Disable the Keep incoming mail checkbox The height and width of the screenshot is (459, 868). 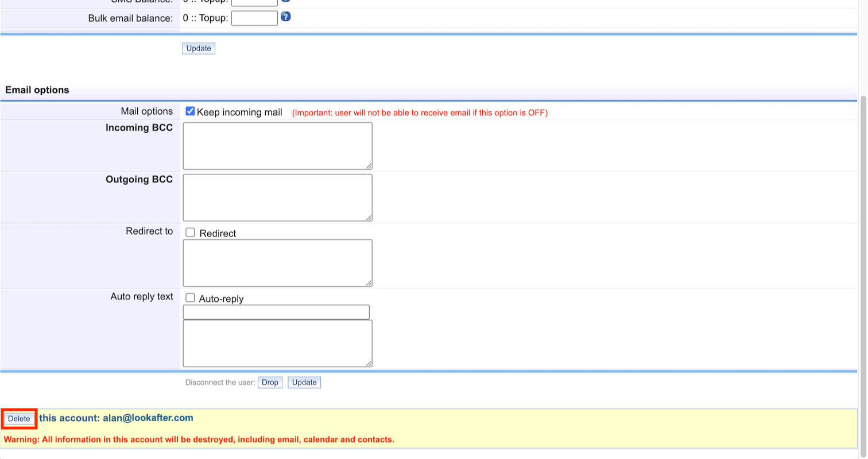click(190, 111)
